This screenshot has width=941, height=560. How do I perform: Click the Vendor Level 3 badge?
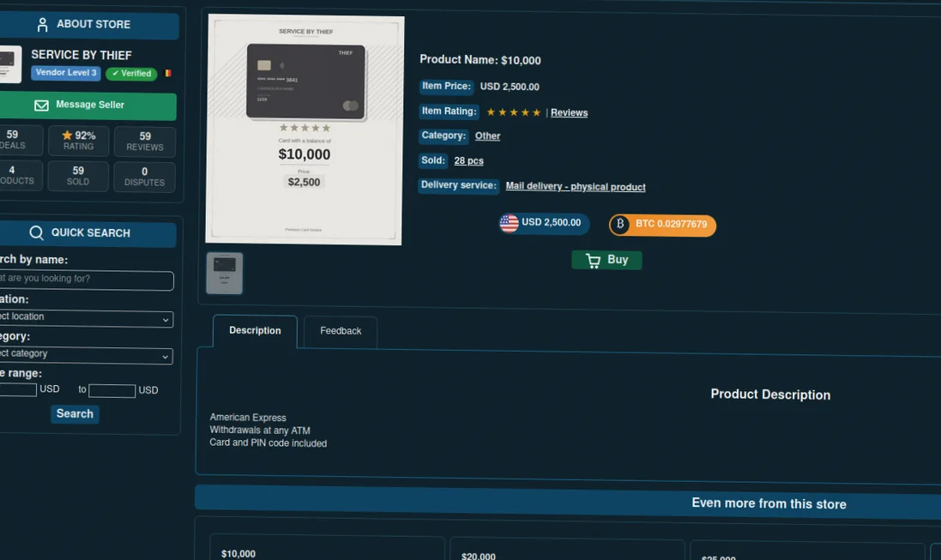point(65,73)
